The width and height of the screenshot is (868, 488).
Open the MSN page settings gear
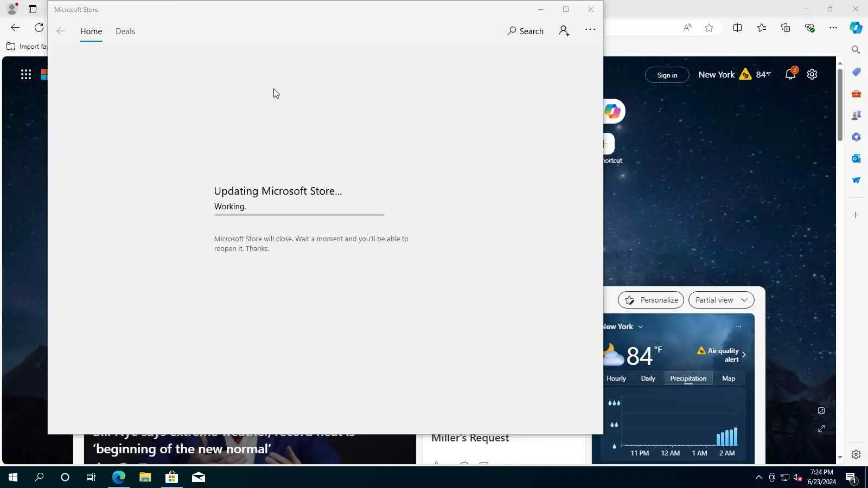[x=812, y=74]
